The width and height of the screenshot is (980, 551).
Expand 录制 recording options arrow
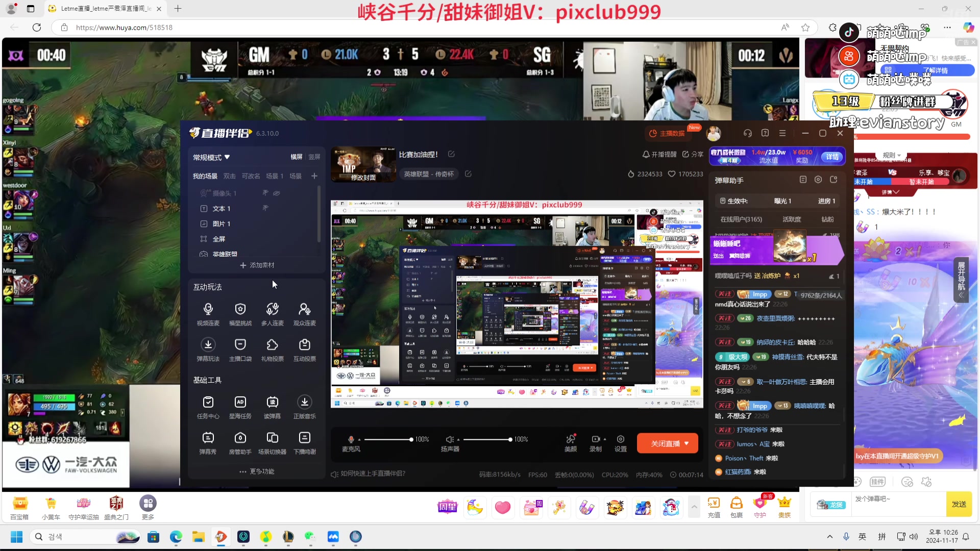pyautogui.click(x=605, y=439)
